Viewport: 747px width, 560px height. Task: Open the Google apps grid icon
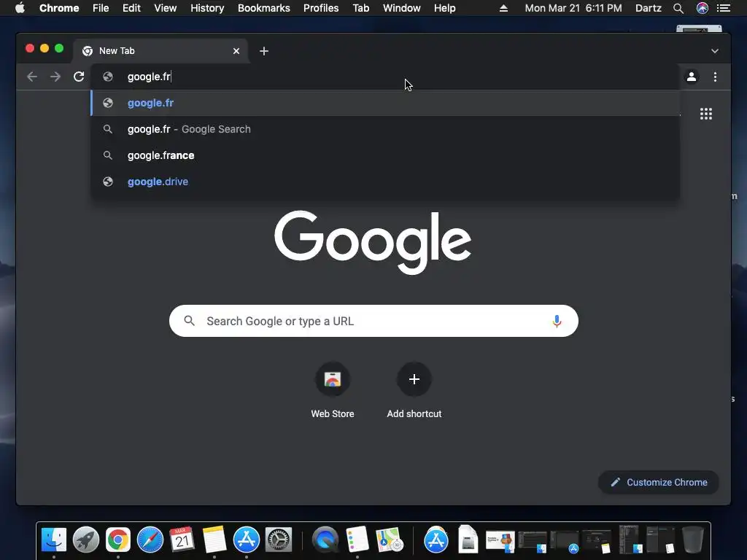point(706,114)
